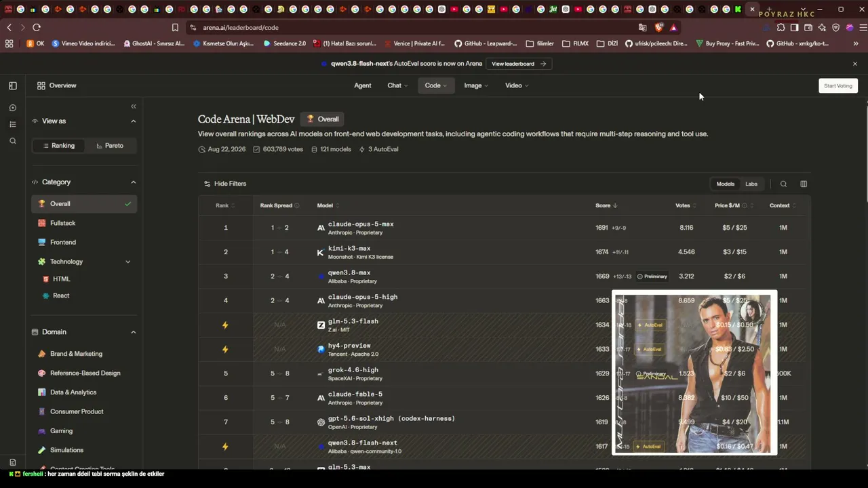Select the Overall category filter
The height and width of the screenshot is (488, 868).
84,204
